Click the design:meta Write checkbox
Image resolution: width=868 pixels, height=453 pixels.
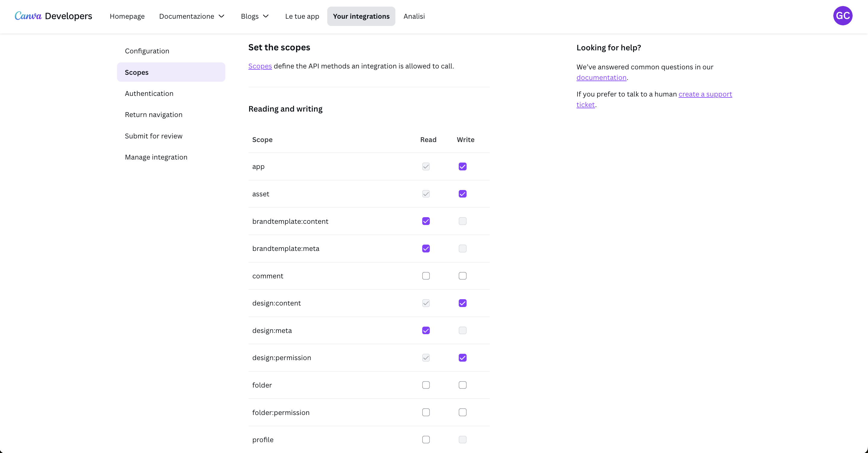pos(462,330)
